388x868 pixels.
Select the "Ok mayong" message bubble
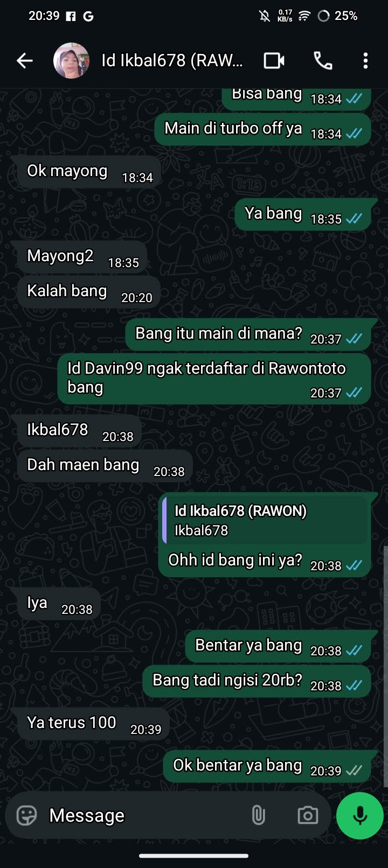point(89,172)
